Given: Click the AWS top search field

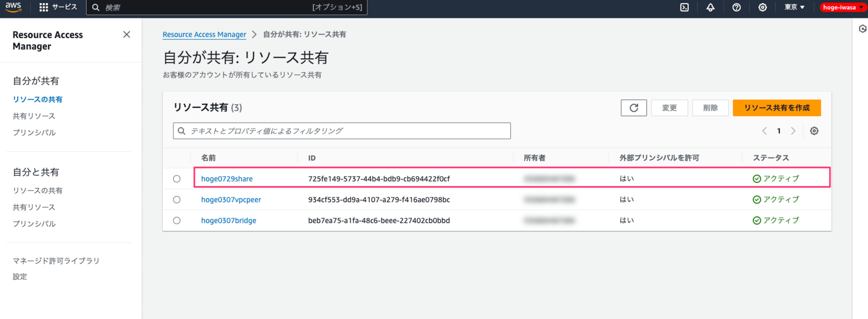Looking at the screenshot, I should coord(227,7).
